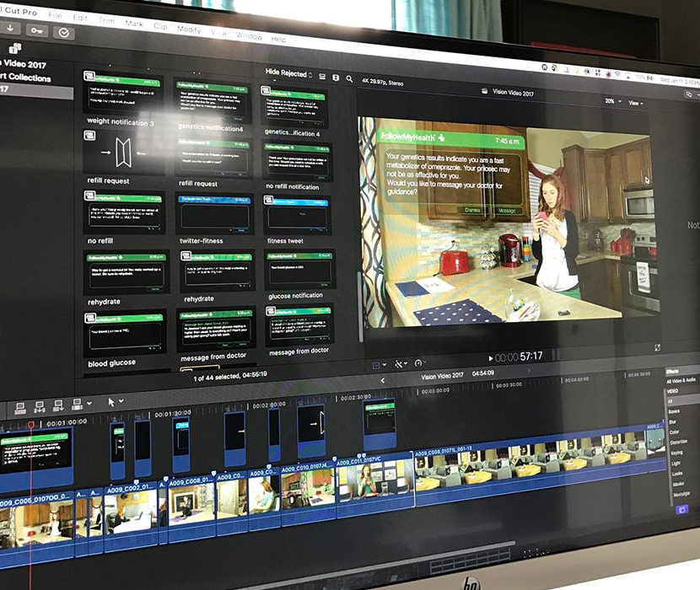
Task: Open the keyword editor key icon
Action: click(x=35, y=29)
